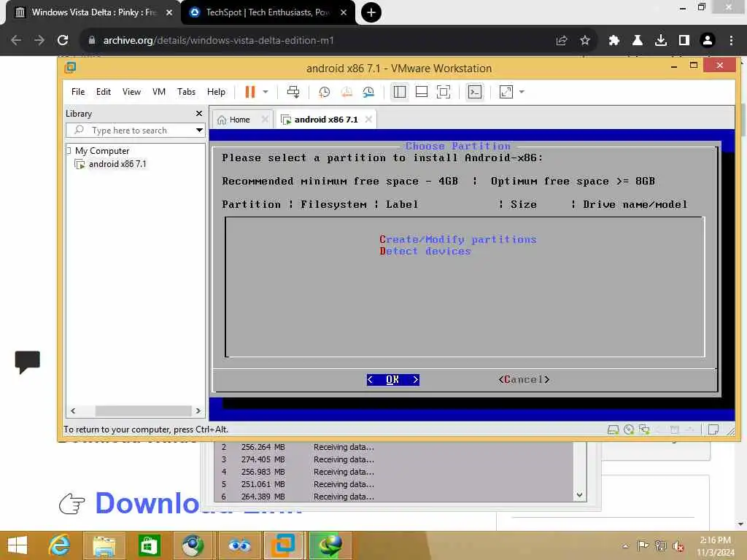Close the Windows Vista Delta browser tab

tap(169, 12)
